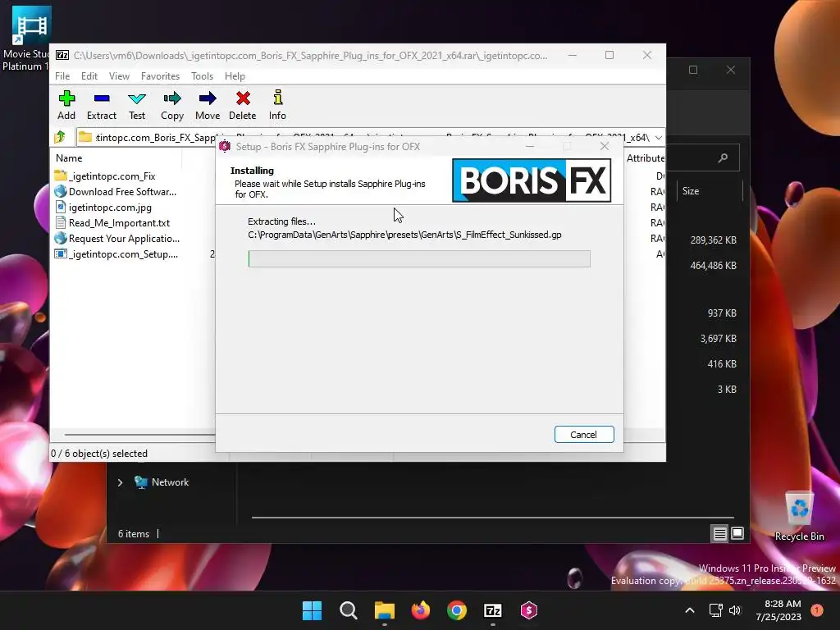Select the Read_Me_Important.txt file

(112, 223)
